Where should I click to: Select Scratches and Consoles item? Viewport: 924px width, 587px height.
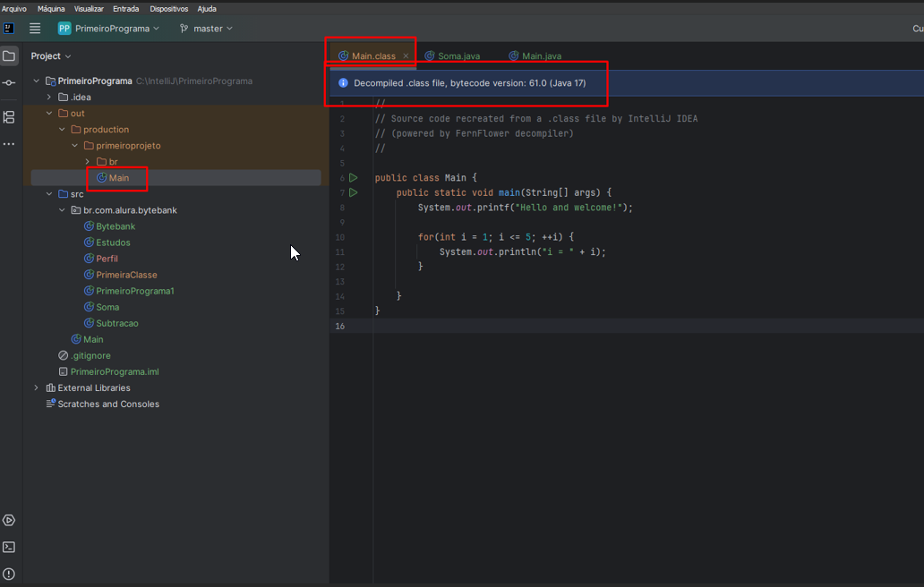click(x=108, y=404)
